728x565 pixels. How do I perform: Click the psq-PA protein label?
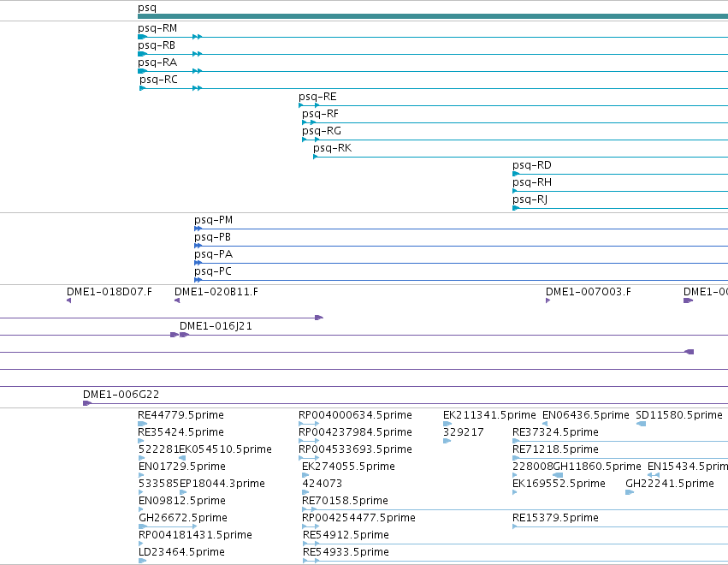coord(214,254)
